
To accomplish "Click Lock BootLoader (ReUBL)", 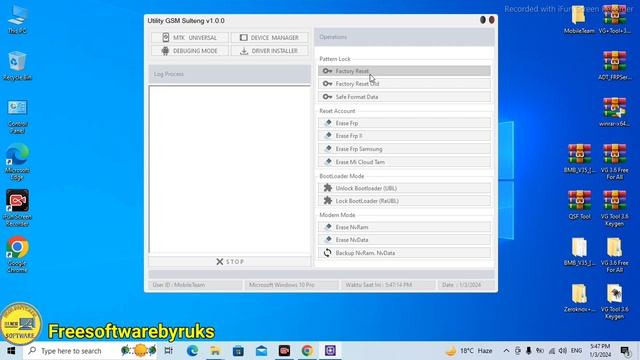I will [x=404, y=201].
